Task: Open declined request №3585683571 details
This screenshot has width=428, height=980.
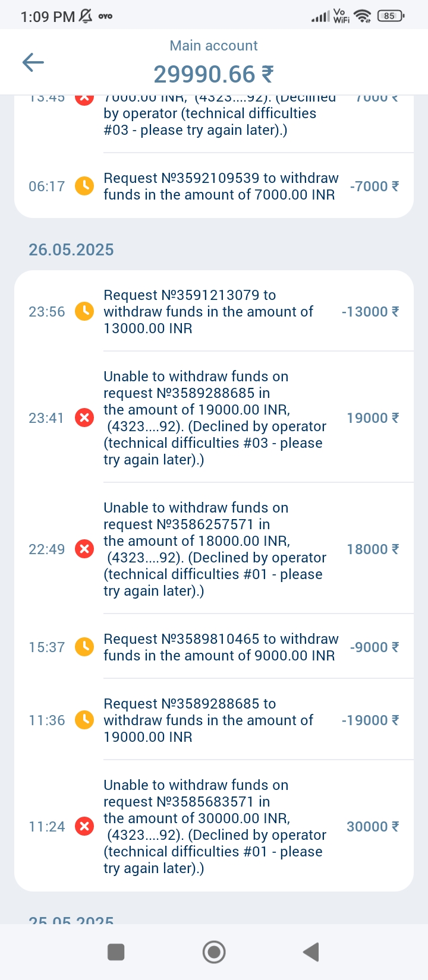Action: tap(214, 827)
